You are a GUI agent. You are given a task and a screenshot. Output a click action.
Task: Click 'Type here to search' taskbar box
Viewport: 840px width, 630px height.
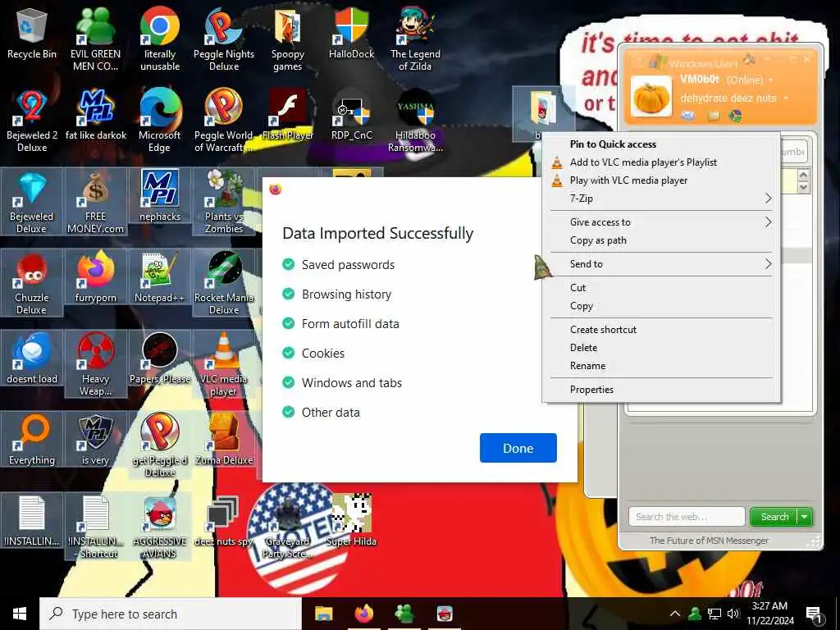tap(171, 614)
